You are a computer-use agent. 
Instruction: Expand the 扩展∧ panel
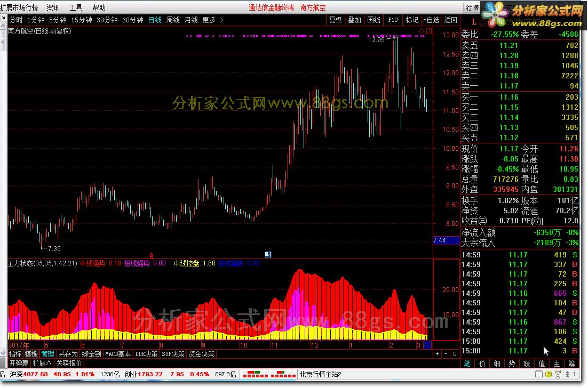click(x=42, y=363)
